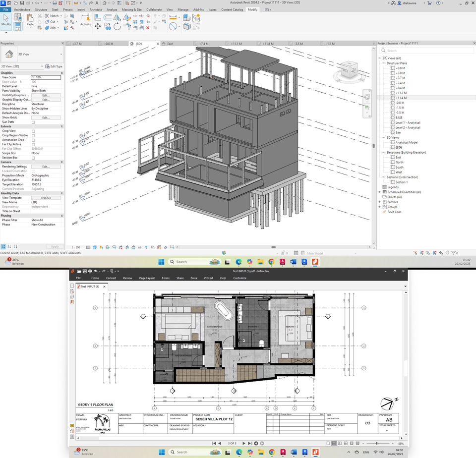This screenshot has height=458, width=476.
Task: Select the Move tool on Modify ribbon
Action: [98, 25]
